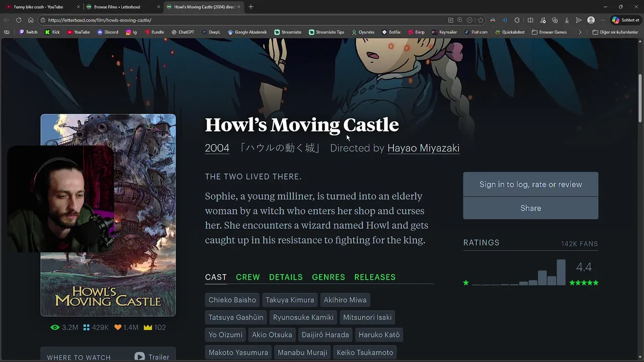Image resolution: width=644 pixels, height=362 pixels.
Task: Select the DETAILS tab
Action: 286,277
